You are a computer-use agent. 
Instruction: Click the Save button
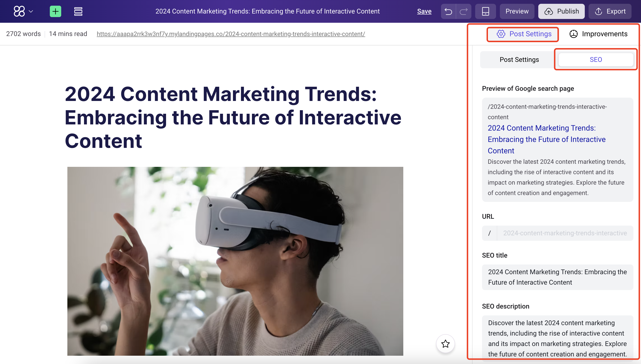(424, 11)
